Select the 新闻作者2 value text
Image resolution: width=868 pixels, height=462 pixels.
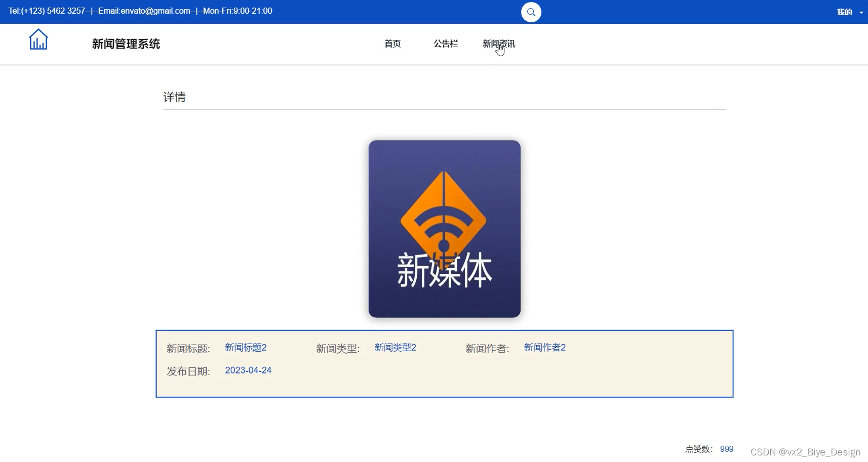[545, 348]
